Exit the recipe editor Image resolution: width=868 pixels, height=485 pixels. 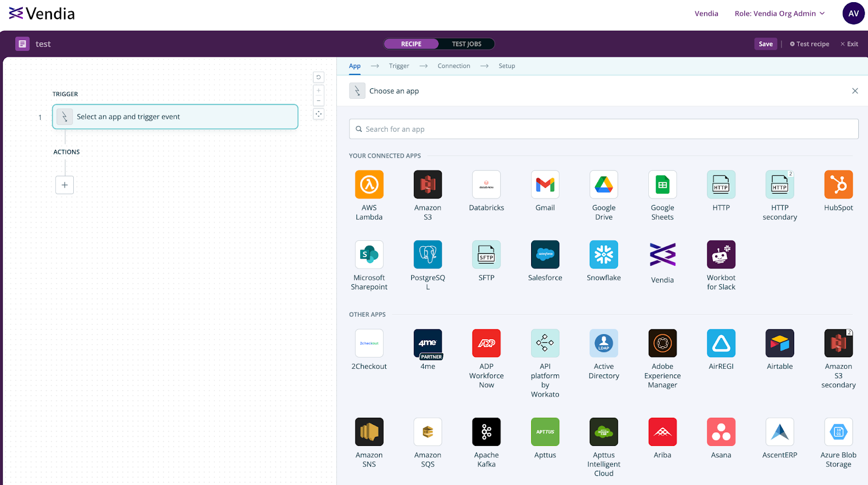point(849,44)
